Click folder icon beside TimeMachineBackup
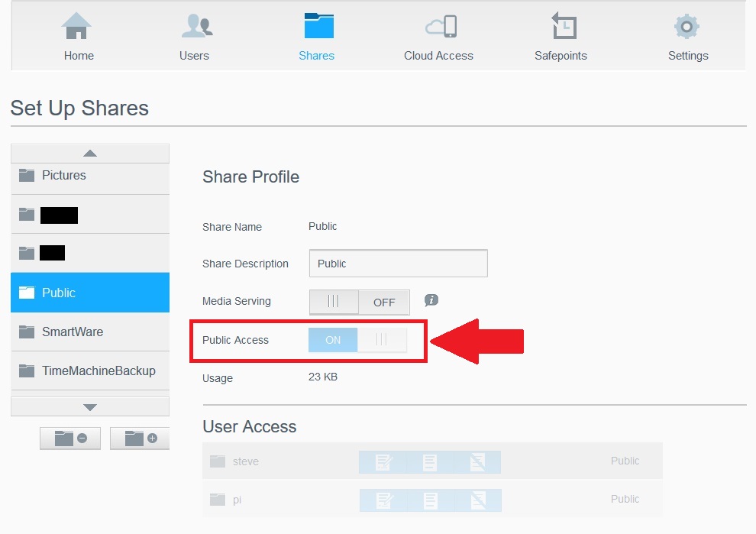 (27, 371)
